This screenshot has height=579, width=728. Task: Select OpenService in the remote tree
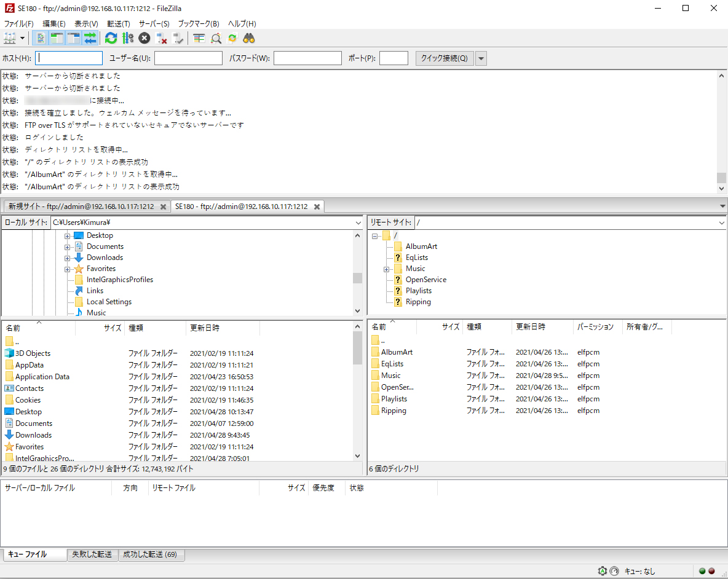tap(425, 280)
